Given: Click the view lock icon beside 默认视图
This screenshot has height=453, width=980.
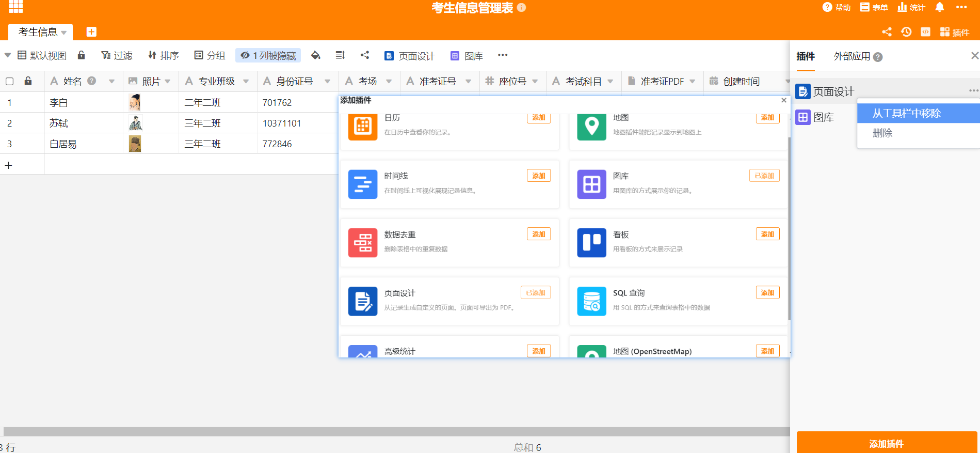Looking at the screenshot, I should point(82,55).
